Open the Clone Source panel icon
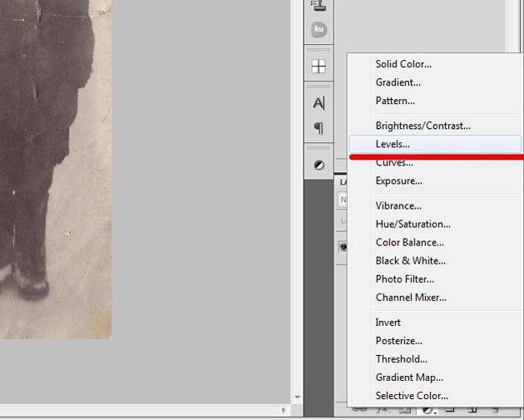This screenshot has width=524, height=420. click(319, 5)
